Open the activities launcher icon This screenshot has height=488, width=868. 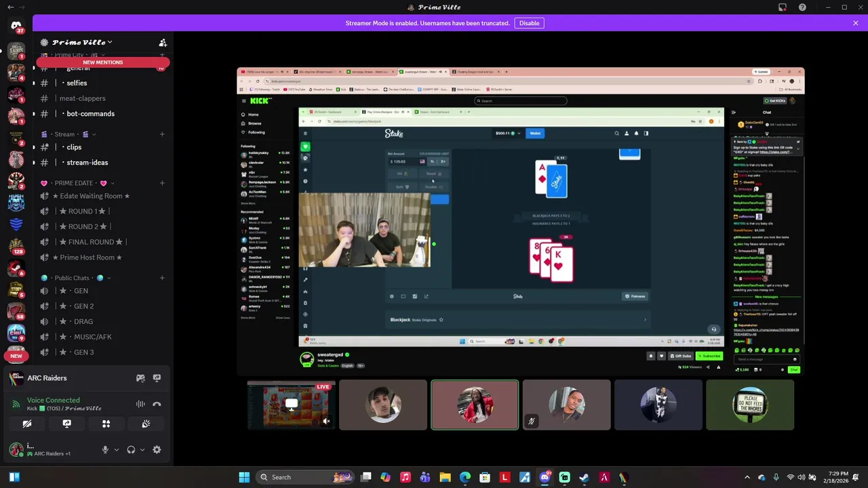106,424
